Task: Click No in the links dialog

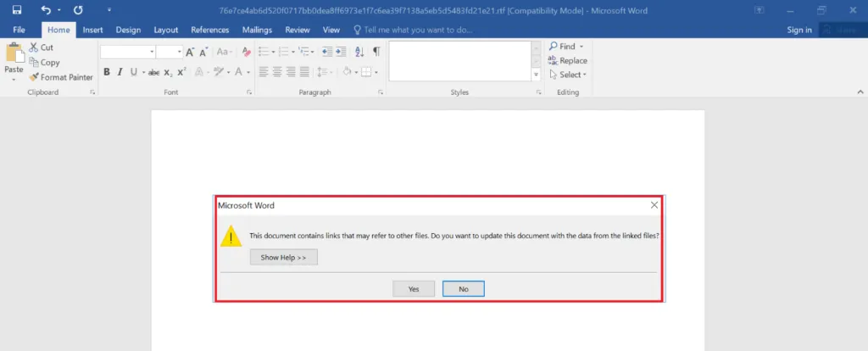Action: (x=464, y=289)
